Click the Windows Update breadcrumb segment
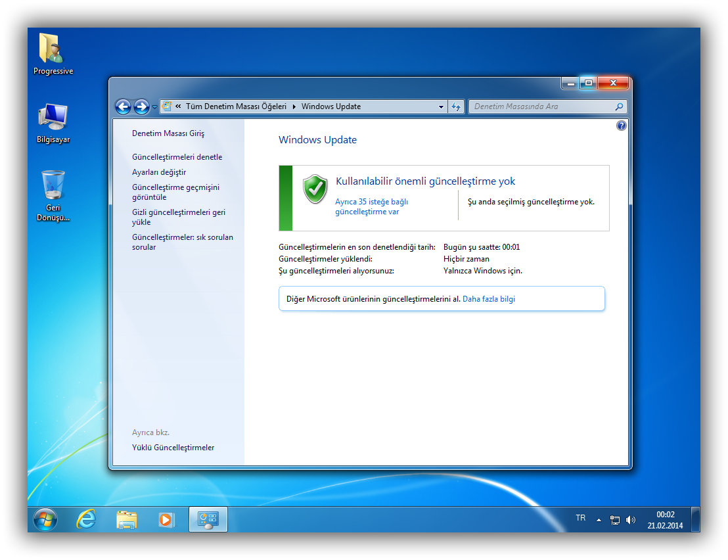728x560 pixels. pyautogui.click(x=331, y=106)
